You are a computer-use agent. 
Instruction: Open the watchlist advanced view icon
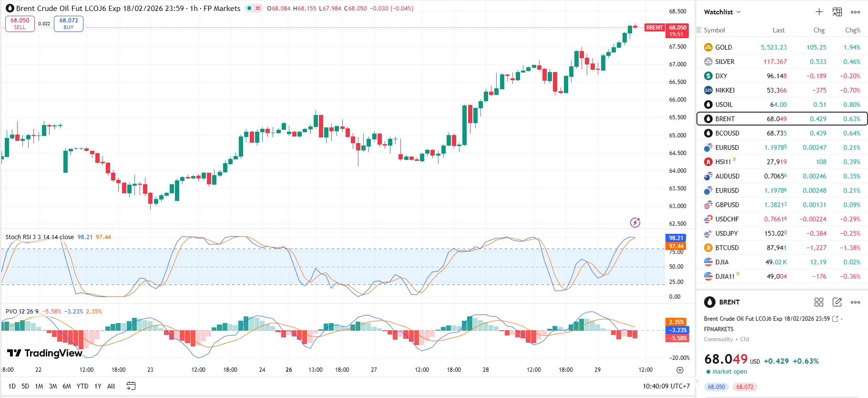click(837, 12)
